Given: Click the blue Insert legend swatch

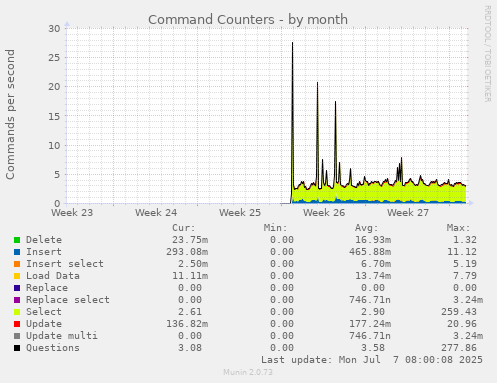Looking at the screenshot, I should pos(17,252).
